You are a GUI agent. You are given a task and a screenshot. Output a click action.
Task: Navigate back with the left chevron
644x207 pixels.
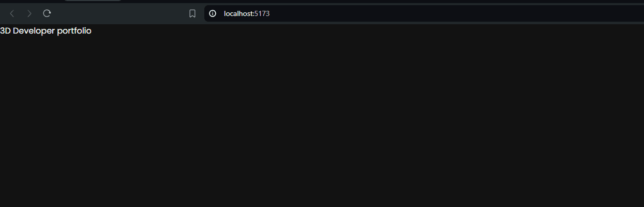point(12,13)
